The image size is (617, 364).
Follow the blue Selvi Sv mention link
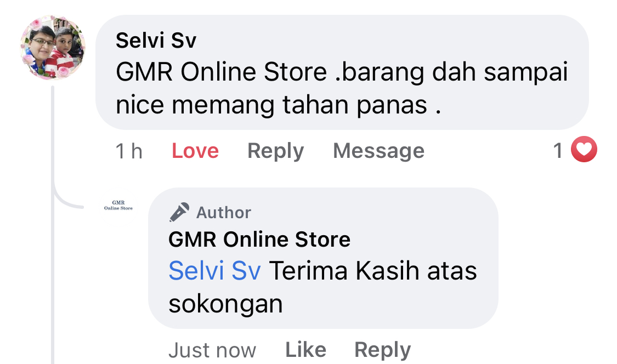(214, 271)
